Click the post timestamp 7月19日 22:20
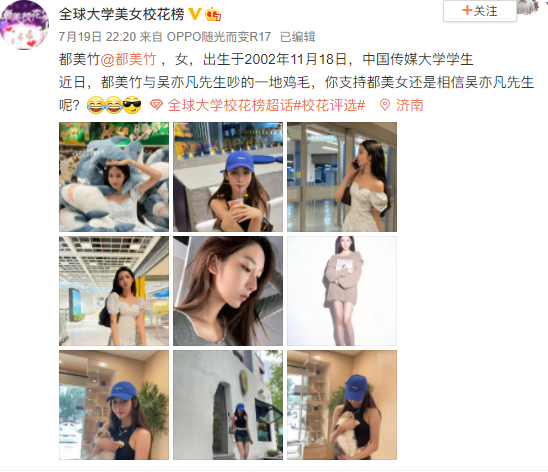Image resolution: width=548 pixels, height=472 pixels. coord(97,37)
